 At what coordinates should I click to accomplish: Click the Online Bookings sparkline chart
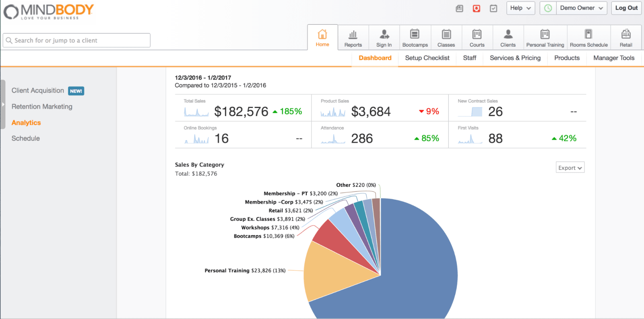pyautogui.click(x=196, y=139)
